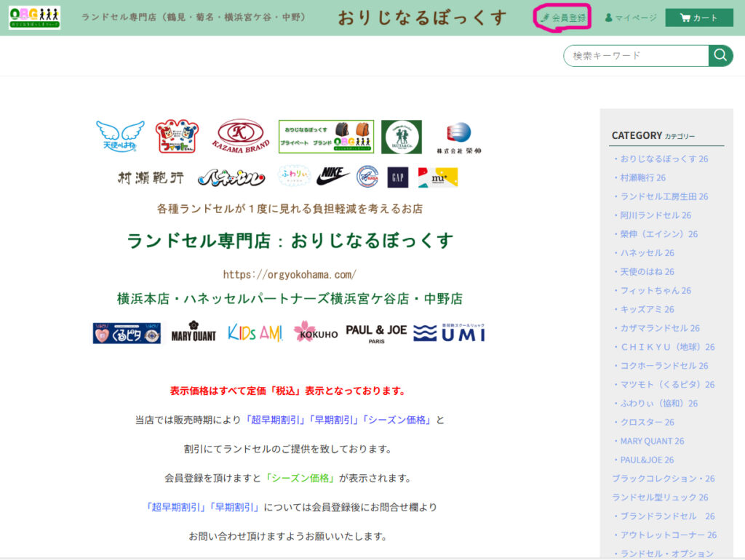The height and width of the screenshot is (560, 745).
Task: Click the GAP logo
Action: [398, 177]
